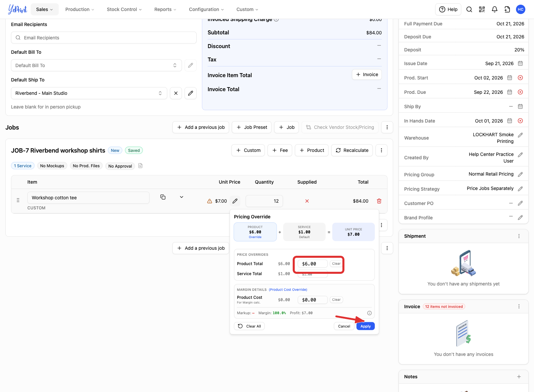Open the JOB-7 more options menu
The image size is (534, 392).
[381, 150]
